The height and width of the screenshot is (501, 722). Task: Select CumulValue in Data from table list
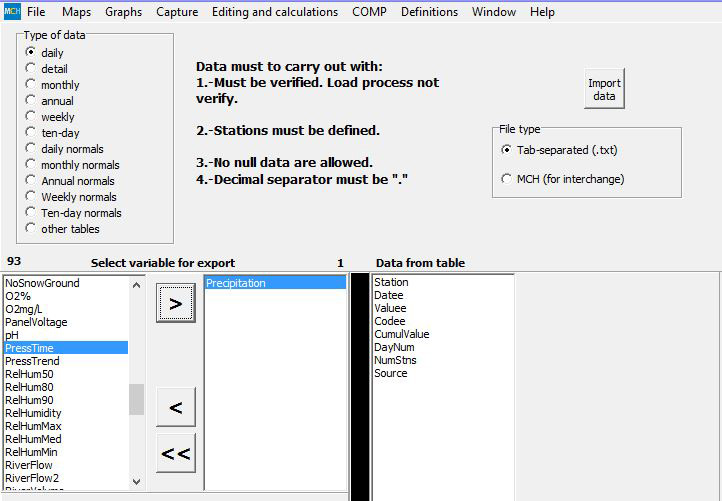click(x=402, y=334)
